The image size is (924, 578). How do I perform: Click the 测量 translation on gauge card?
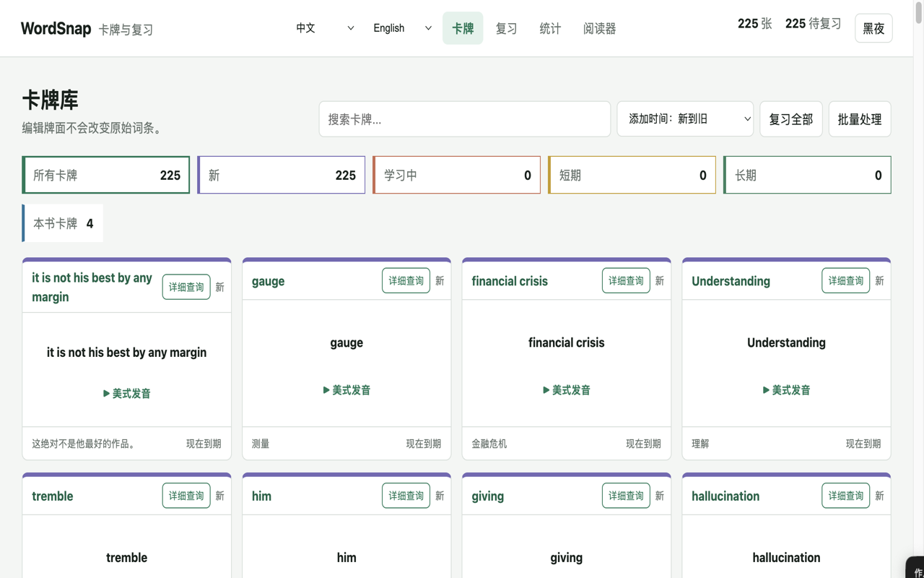(261, 444)
